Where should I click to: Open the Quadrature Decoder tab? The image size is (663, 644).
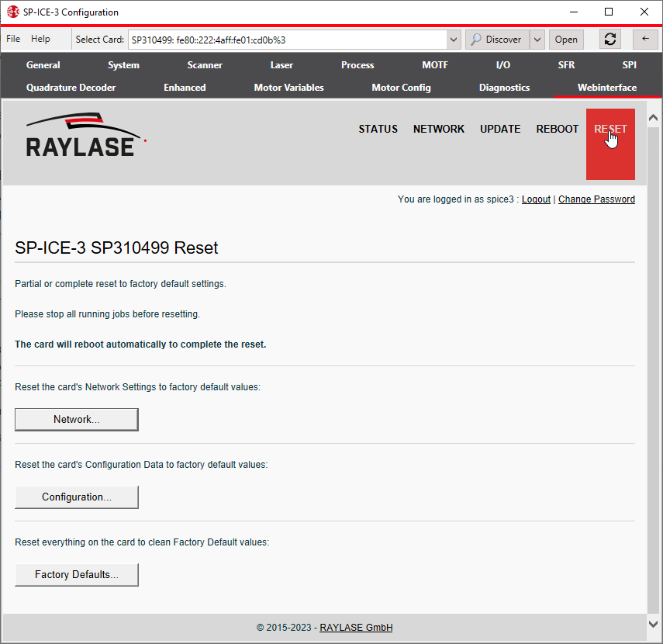point(71,88)
